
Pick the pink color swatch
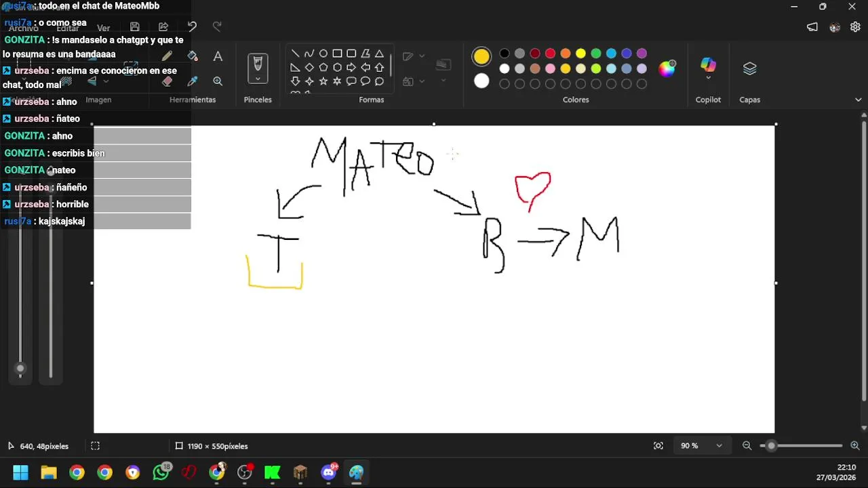point(550,68)
